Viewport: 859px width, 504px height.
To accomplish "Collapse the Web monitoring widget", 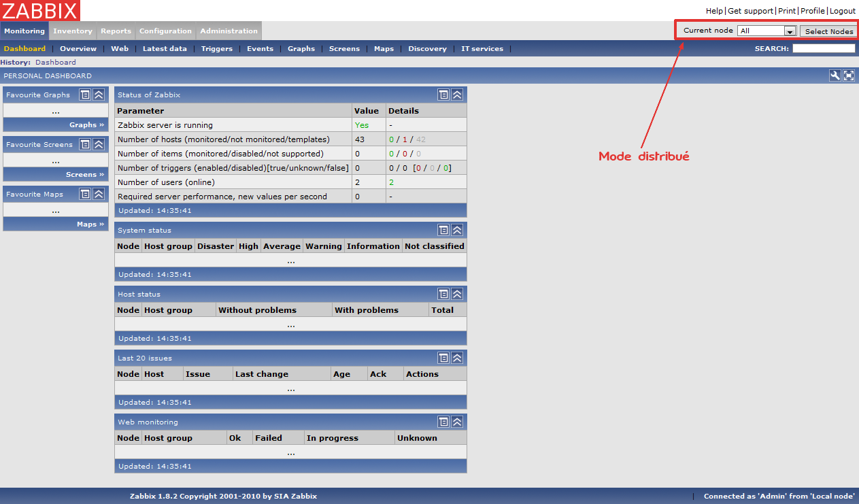I will [x=457, y=422].
